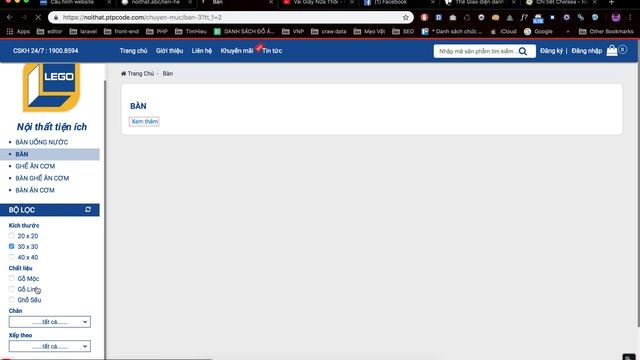Open the GHẾ ĂN CƠM category
Image resolution: width=640 pixels, height=360 pixels.
click(35, 166)
